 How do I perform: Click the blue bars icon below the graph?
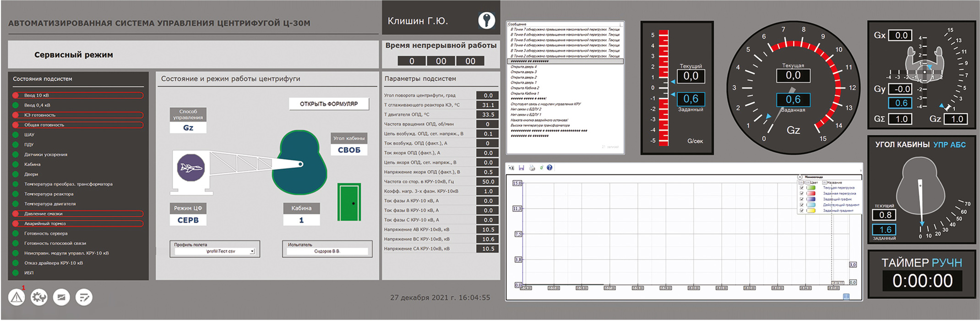846,296
